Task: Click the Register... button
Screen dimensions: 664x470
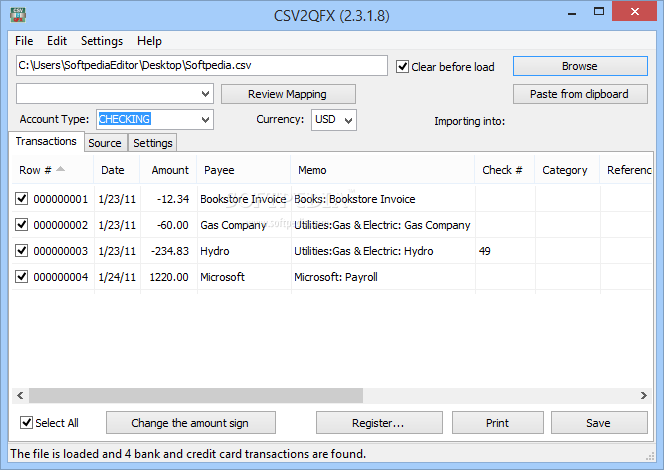Action: point(379,423)
